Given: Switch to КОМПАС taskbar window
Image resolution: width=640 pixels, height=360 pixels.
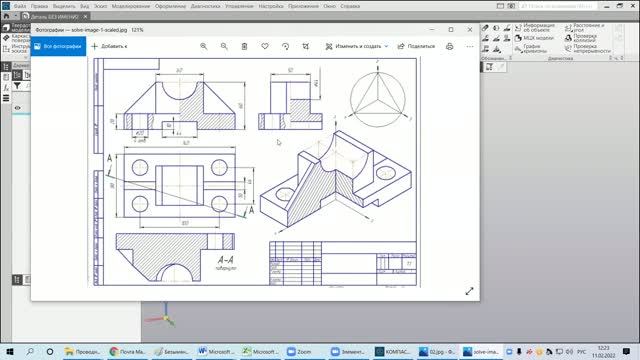Looking at the screenshot, I should (x=393, y=351).
